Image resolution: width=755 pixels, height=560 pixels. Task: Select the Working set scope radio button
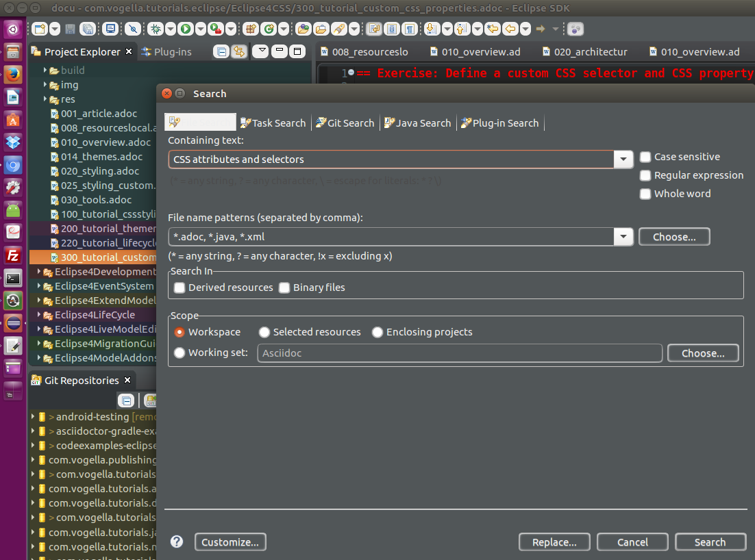click(x=180, y=353)
